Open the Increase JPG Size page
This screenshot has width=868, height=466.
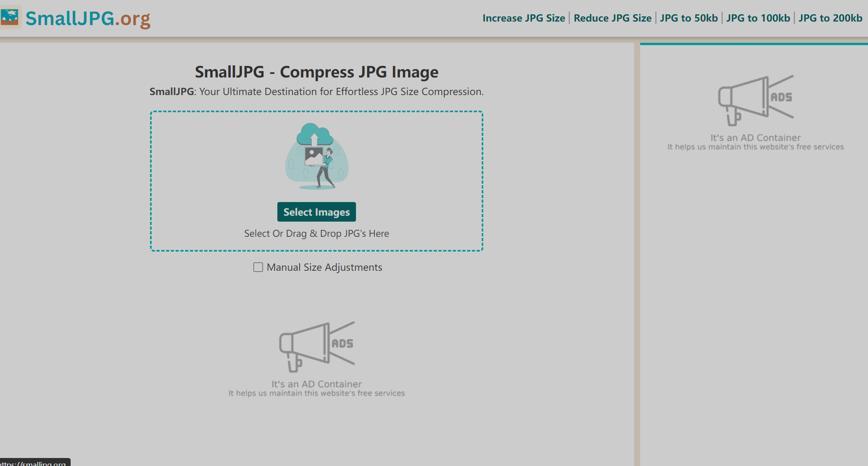524,18
